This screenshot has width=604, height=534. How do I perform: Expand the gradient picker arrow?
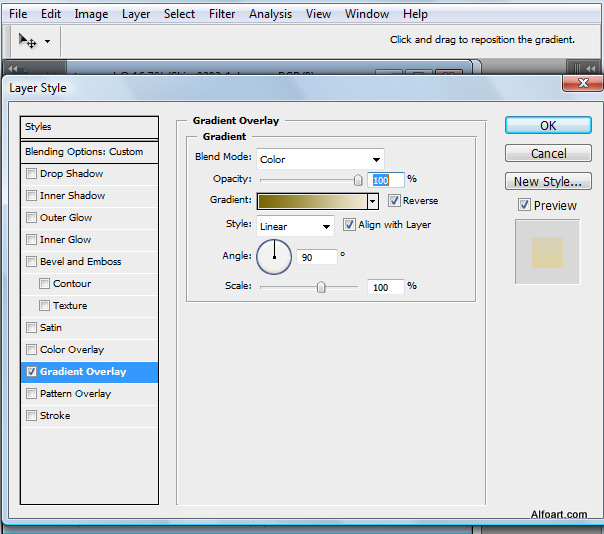(x=373, y=201)
